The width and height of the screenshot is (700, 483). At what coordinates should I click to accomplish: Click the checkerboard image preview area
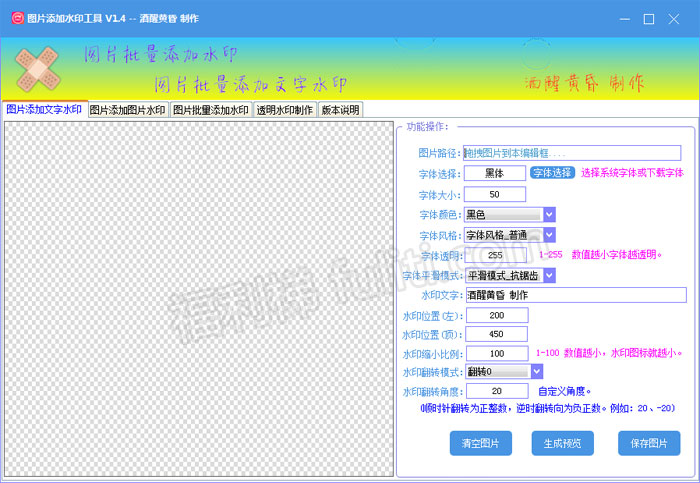click(x=199, y=299)
